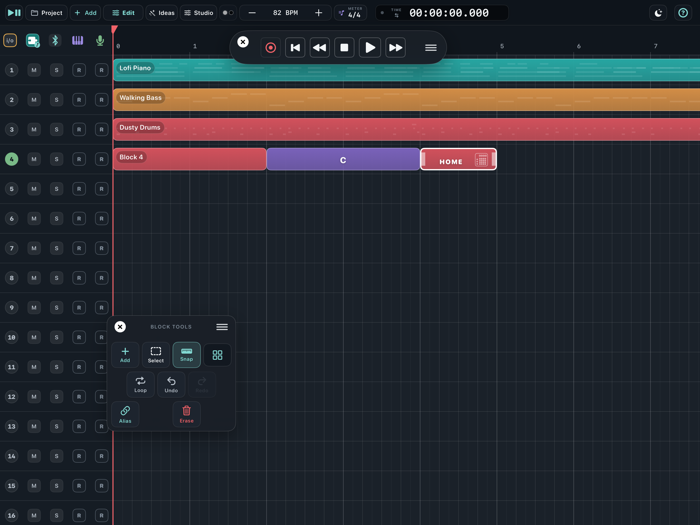Screen dimensions: 700x525
Task: Toggle the Snap tool in Block Tools
Action: (187, 355)
